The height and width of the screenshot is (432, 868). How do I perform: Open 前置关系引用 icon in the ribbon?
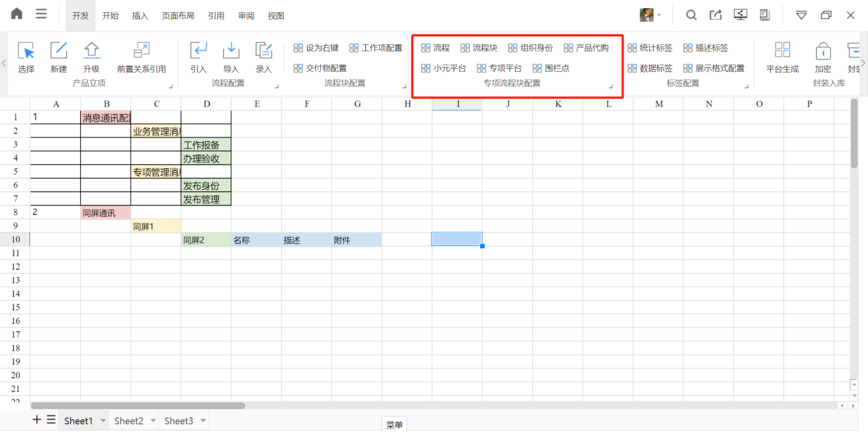(x=141, y=51)
